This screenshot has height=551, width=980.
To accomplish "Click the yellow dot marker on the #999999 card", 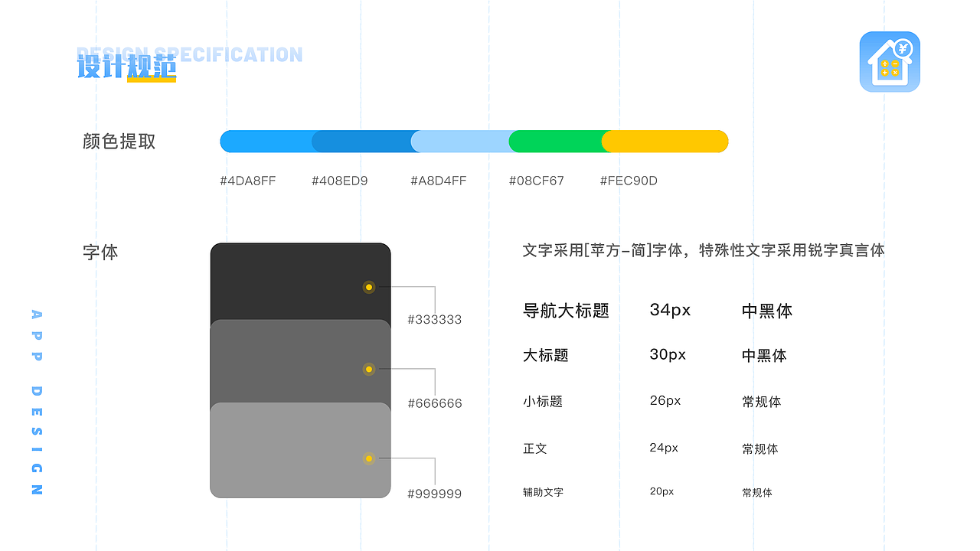I will tap(369, 459).
